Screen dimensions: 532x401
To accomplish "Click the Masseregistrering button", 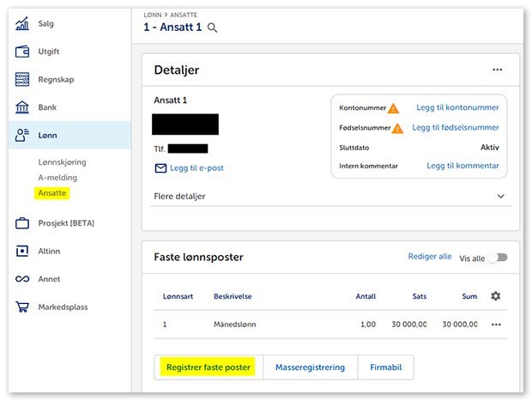I will pyautogui.click(x=310, y=368).
